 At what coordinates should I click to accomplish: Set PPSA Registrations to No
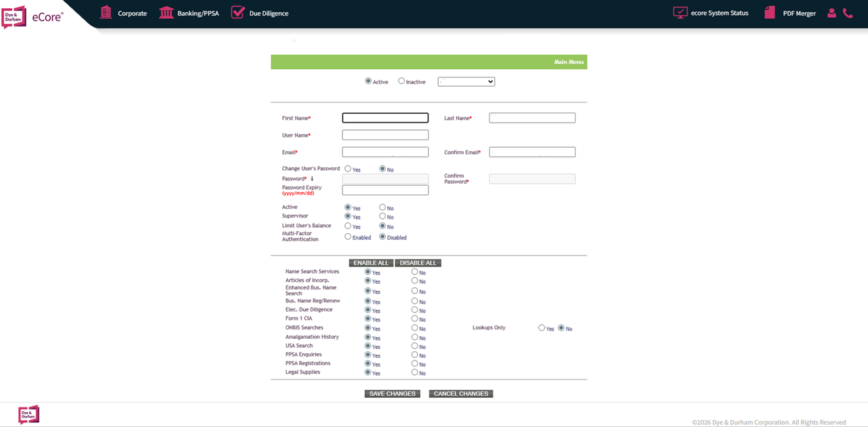click(x=415, y=363)
